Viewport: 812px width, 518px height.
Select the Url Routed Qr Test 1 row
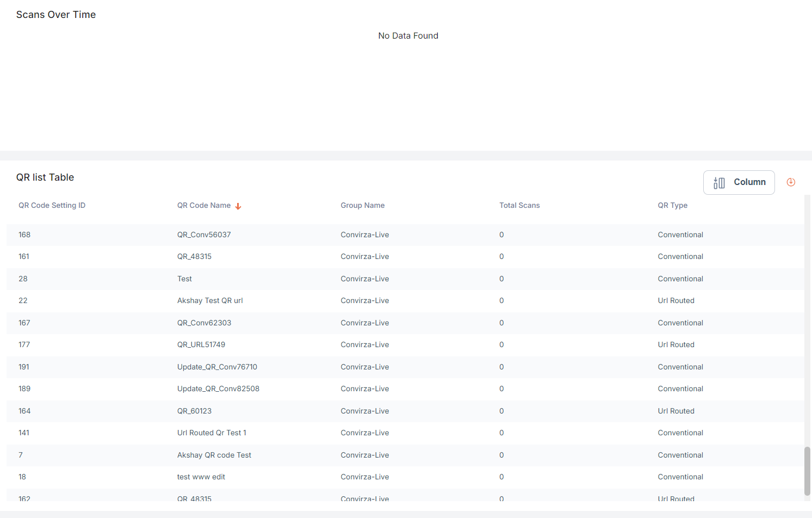212,433
